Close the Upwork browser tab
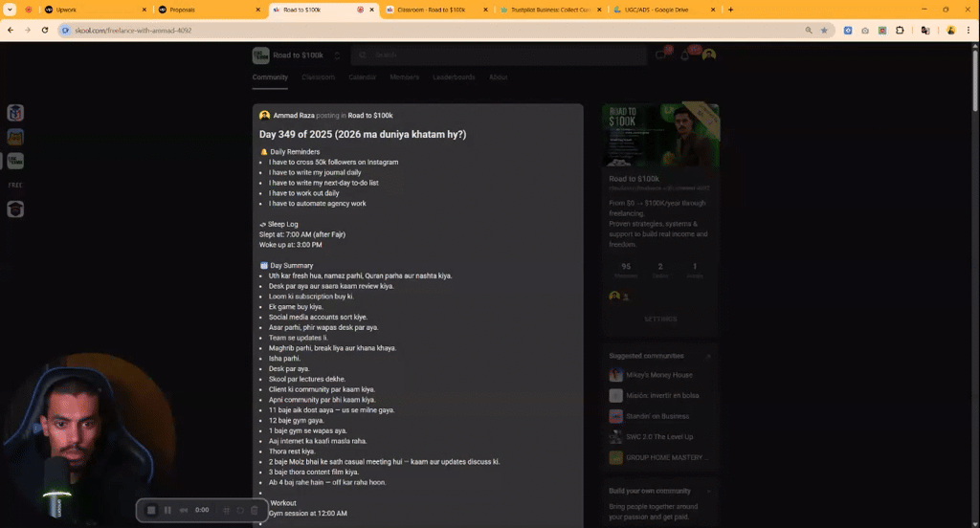 tap(145, 10)
